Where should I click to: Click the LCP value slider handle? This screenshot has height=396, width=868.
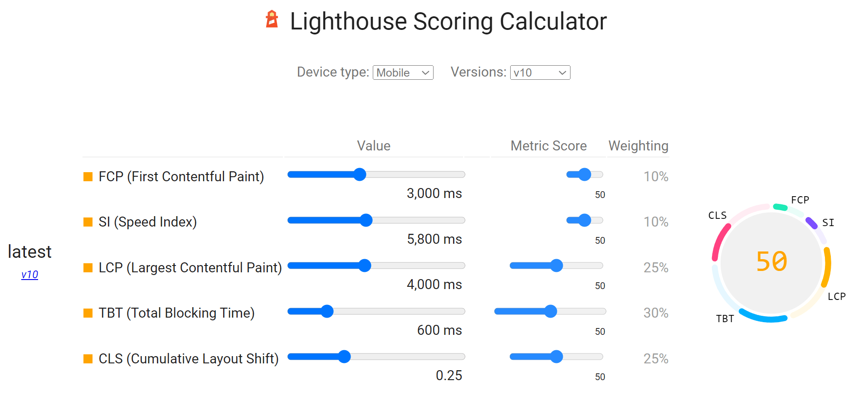point(365,266)
